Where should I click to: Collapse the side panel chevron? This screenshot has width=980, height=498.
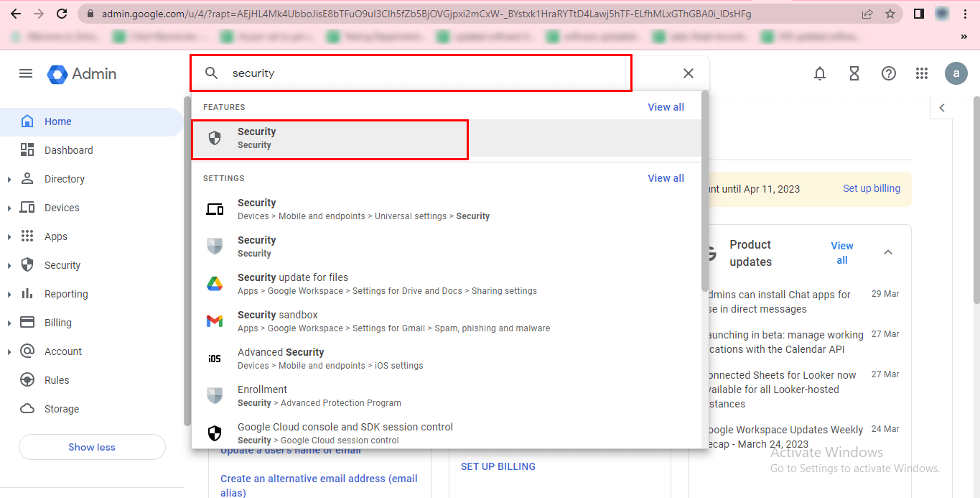(942, 108)
